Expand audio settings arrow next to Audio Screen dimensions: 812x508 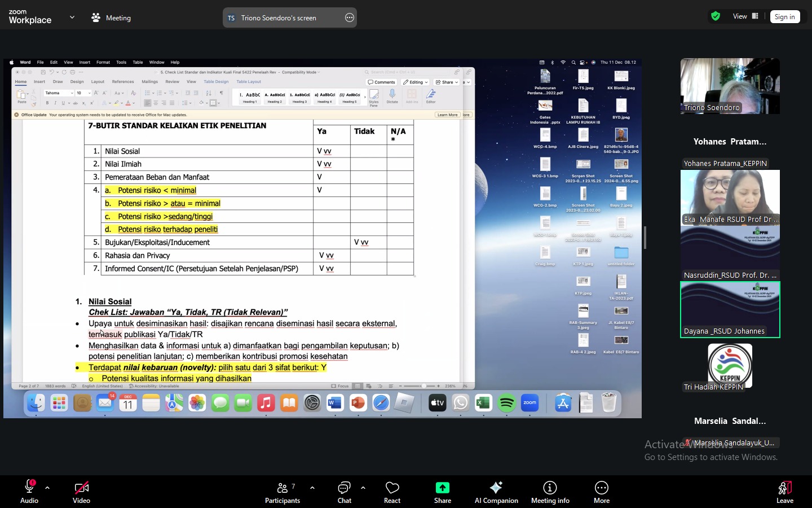47,488
